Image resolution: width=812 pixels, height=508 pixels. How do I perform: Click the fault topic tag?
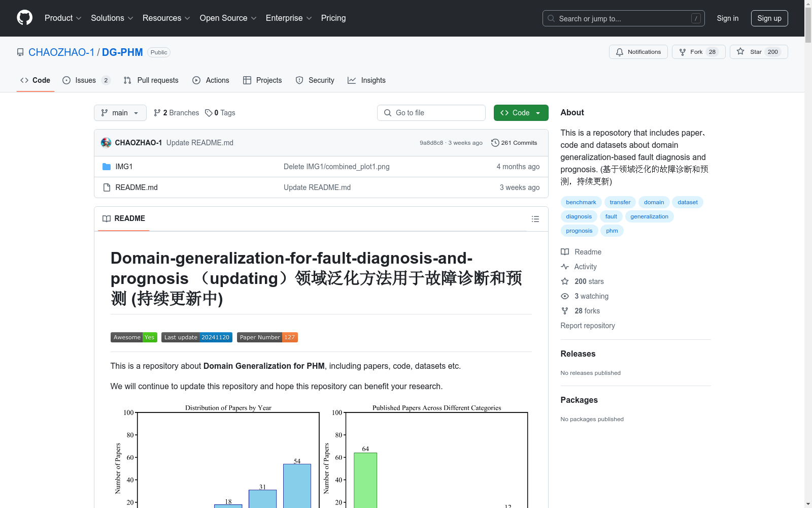coord(611,216)
